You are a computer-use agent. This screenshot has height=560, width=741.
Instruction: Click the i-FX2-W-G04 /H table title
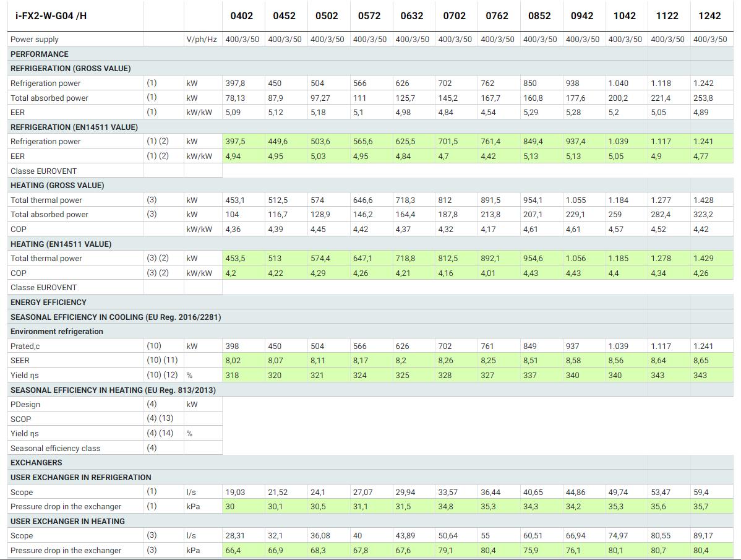pos(51,16)
